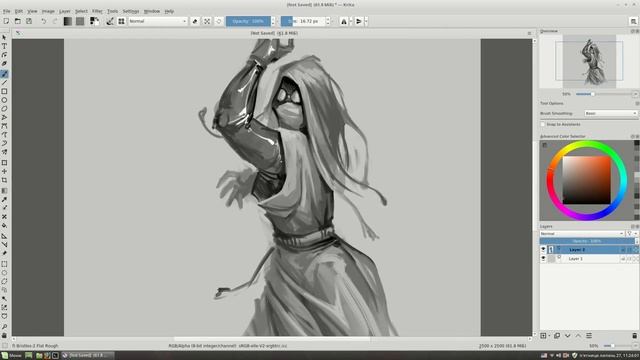Toggle horizontal mirror tool
Viewport: 640px width, 360px height.
[x=344, y=21]
